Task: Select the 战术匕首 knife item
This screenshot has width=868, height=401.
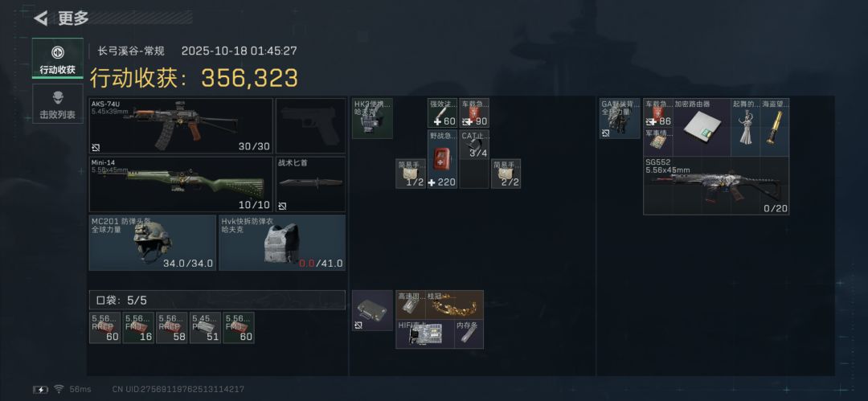Action: coord(310,185)
